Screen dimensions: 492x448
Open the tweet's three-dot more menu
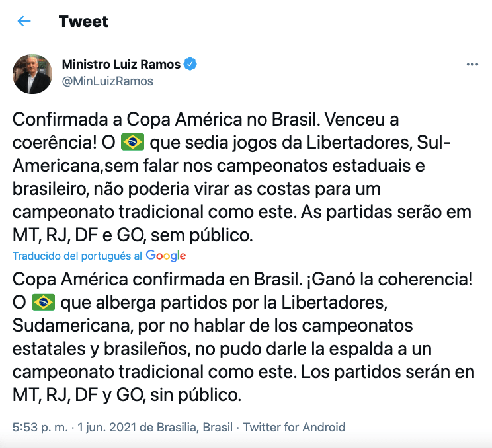click(x=472, y=65)
